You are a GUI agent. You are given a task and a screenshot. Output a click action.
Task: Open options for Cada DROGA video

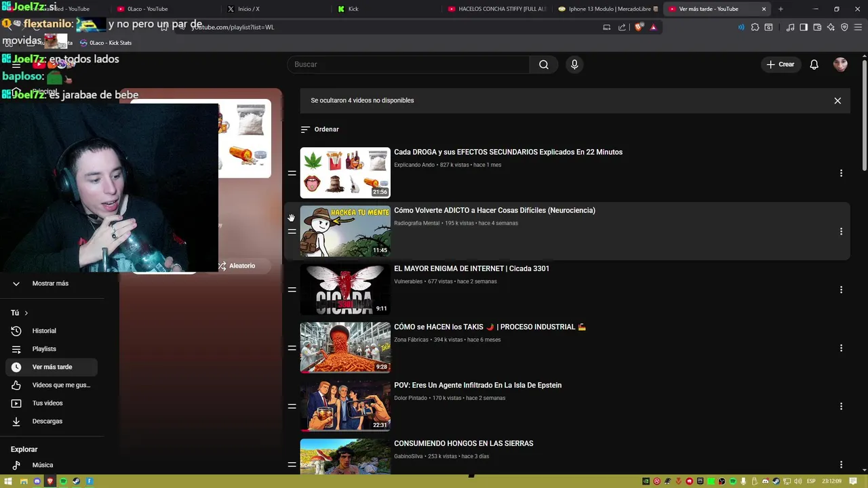(x=841, y=173)
